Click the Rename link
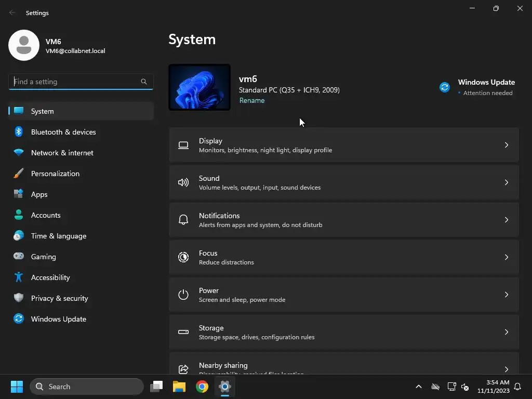 252,100
